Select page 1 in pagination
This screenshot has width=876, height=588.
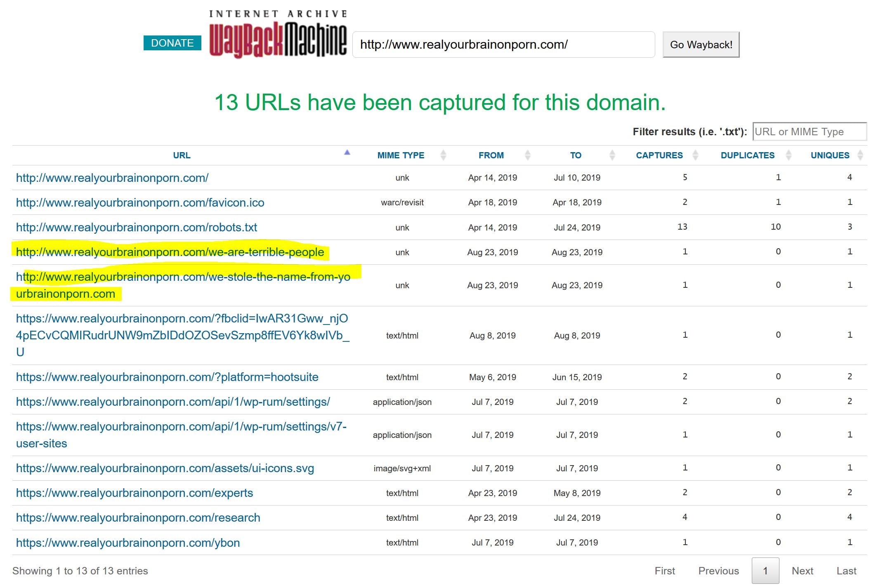pos(765,571)
